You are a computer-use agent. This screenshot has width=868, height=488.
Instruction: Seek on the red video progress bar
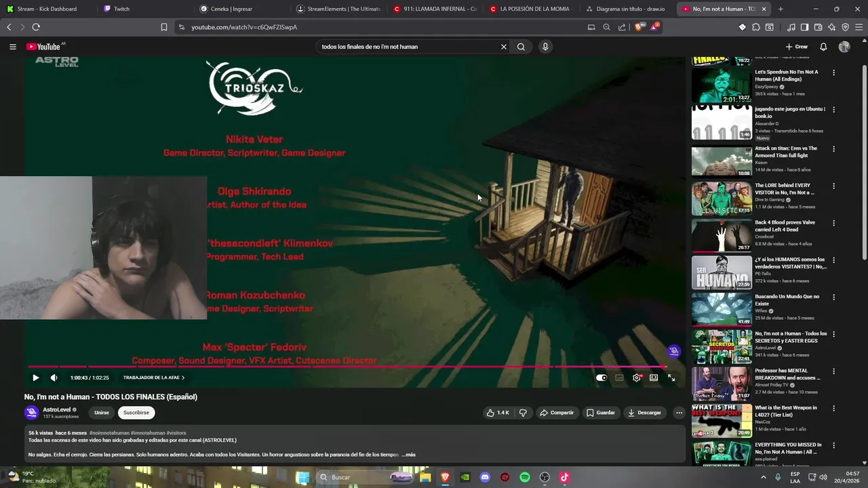(347, 367)
